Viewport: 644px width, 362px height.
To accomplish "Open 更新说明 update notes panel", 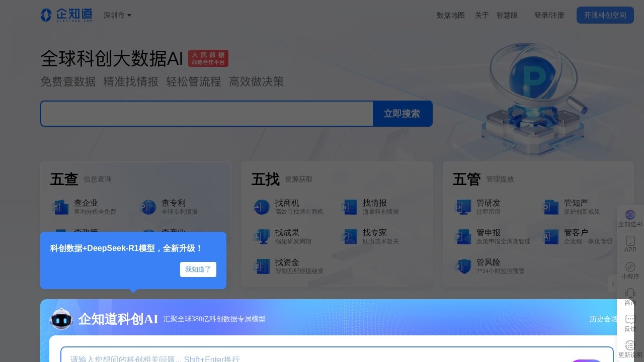I will click(x=630, y=345).
